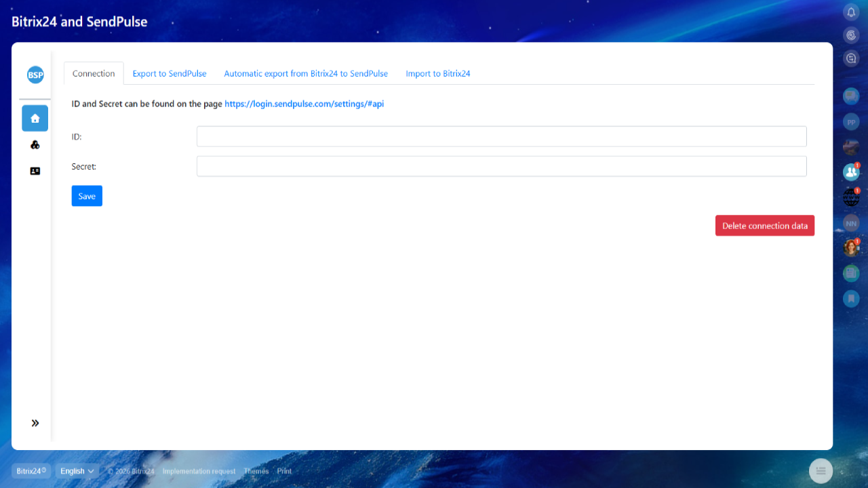Click the PP user avatar
The image size is (868, 488).
click(851, 122)
